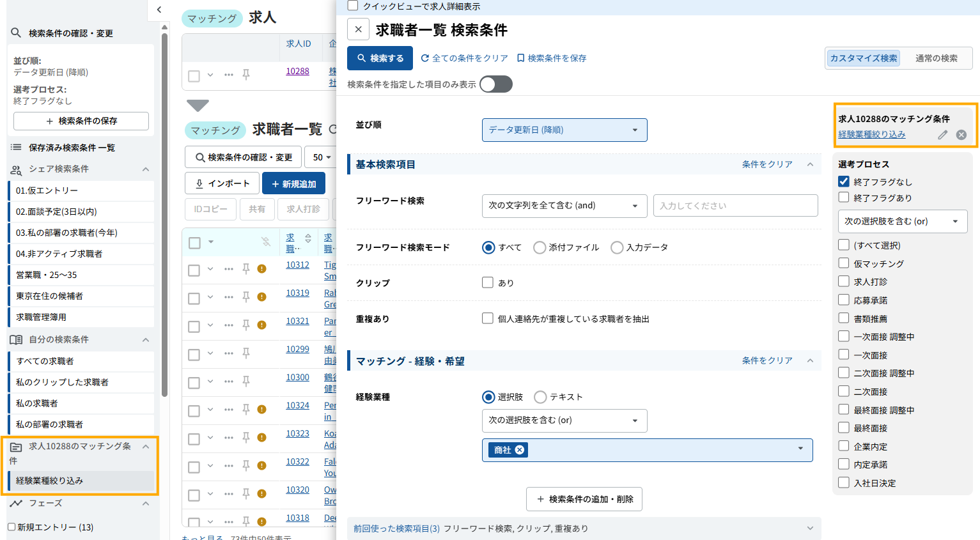
Task: Select the カスタマイズ検索 tab
Action: 863,58
